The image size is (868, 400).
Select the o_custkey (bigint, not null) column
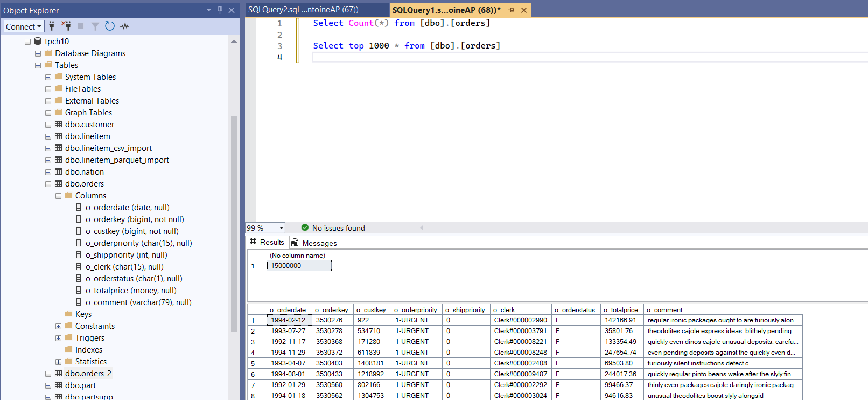pos(132,231)
